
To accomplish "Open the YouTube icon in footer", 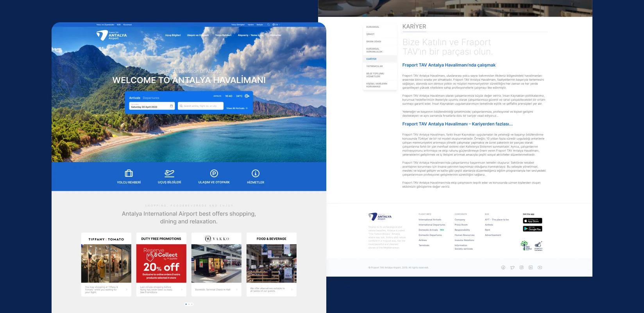I will pyautogui.click(x=540, y=268).
